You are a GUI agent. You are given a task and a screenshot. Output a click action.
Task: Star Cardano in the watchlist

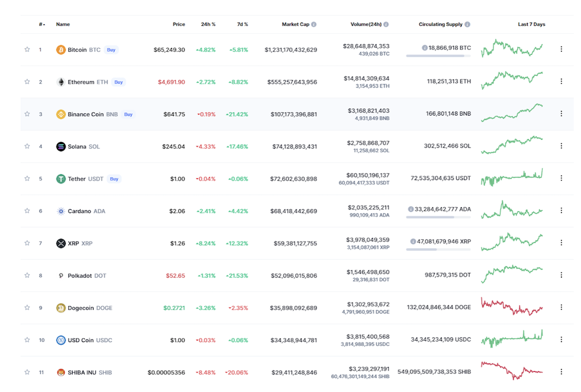tap(27, 211)
